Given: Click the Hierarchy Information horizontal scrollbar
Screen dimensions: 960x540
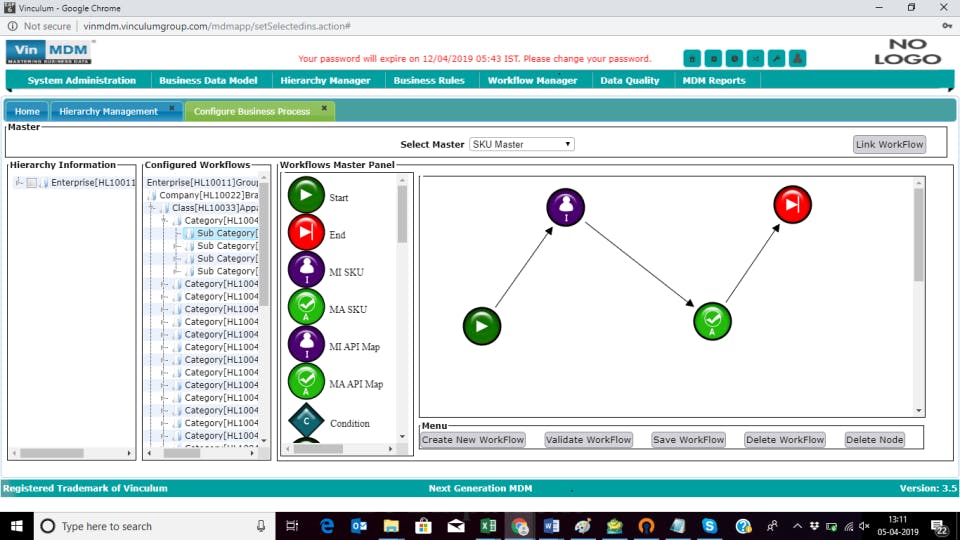Looking at the screenshot, I should click(x=72, y=454).
